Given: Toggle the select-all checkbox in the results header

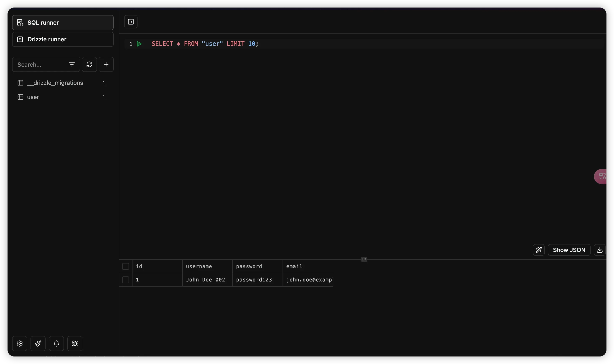Looking at the screenshot, I should [126, 266].
